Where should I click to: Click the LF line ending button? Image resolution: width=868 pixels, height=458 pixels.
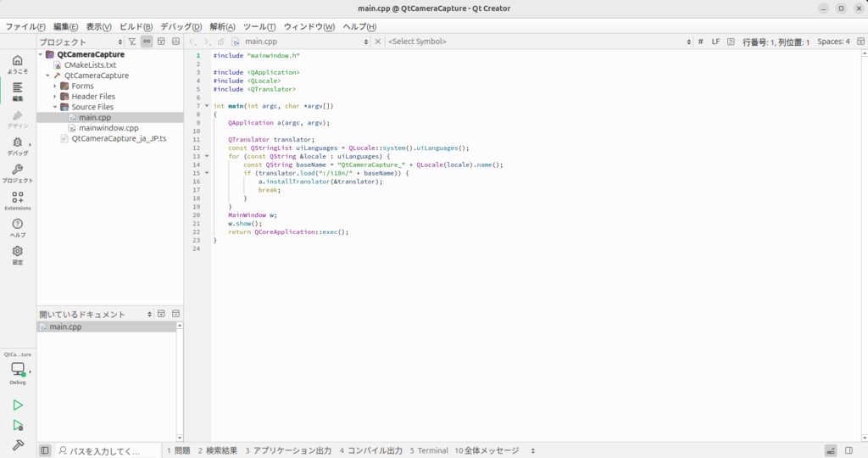(x=715, y=42)
